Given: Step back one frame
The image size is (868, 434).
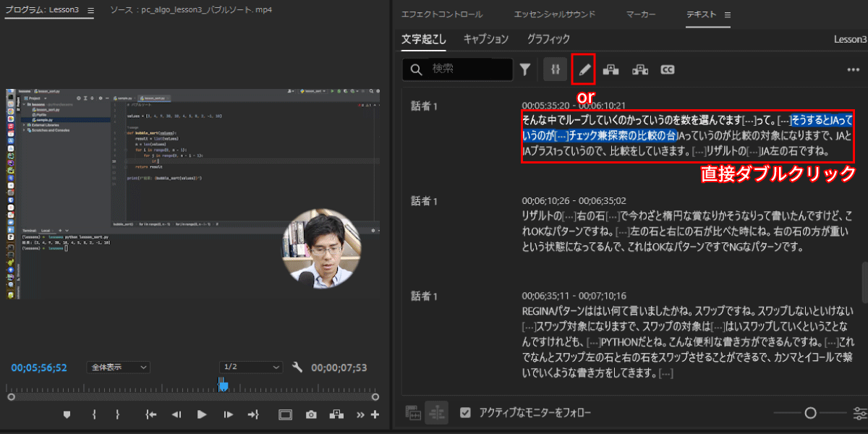Looking at the screenshot, I should (x=176, y=414).
